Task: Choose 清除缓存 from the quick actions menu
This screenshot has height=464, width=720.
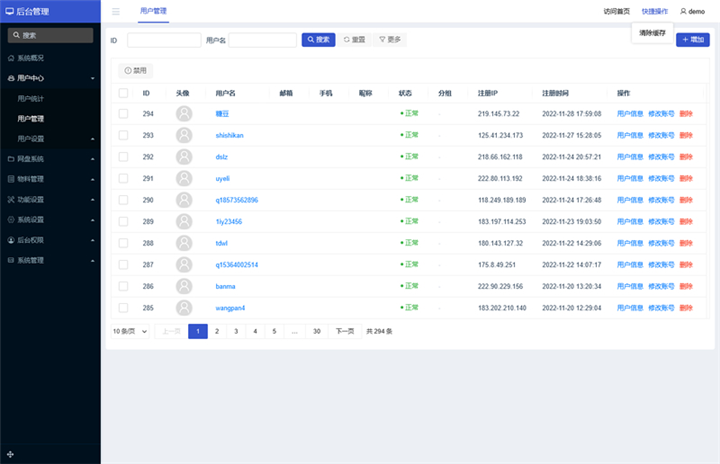Action: (x=652, y=33)
